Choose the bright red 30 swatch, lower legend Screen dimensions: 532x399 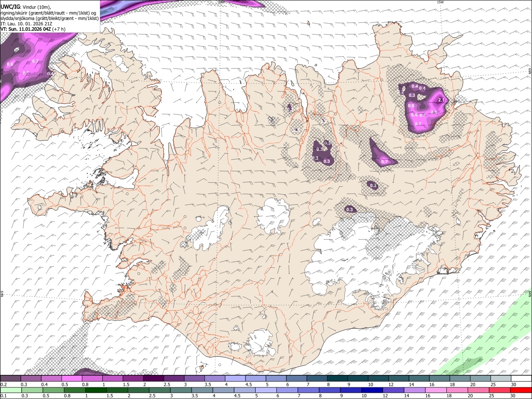tap(521, 390)
